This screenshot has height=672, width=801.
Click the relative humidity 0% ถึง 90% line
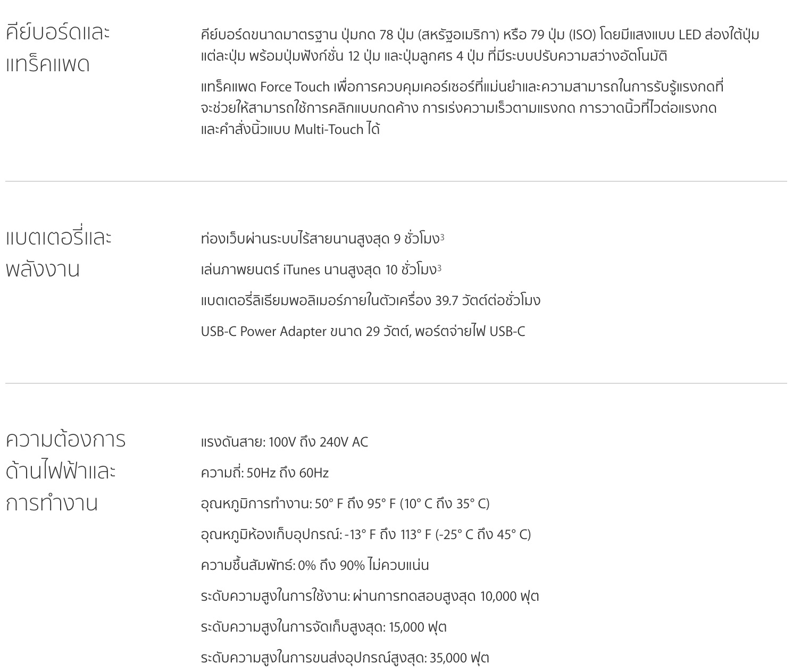(x=314, y=566)
